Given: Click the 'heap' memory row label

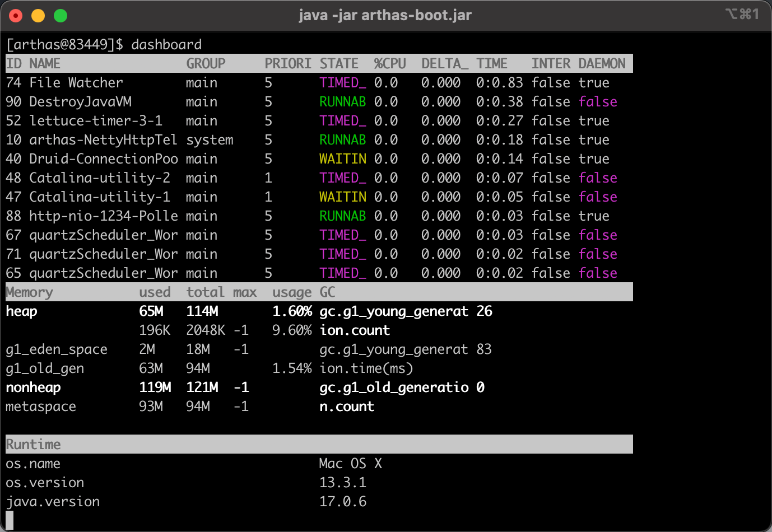Looking at the screenshot, I should 21,311.
